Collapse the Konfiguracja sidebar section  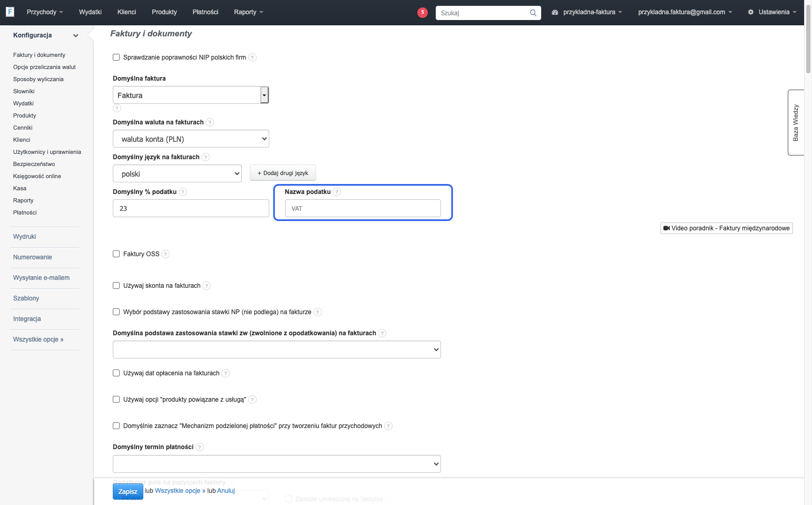click(x=76, y=36)
